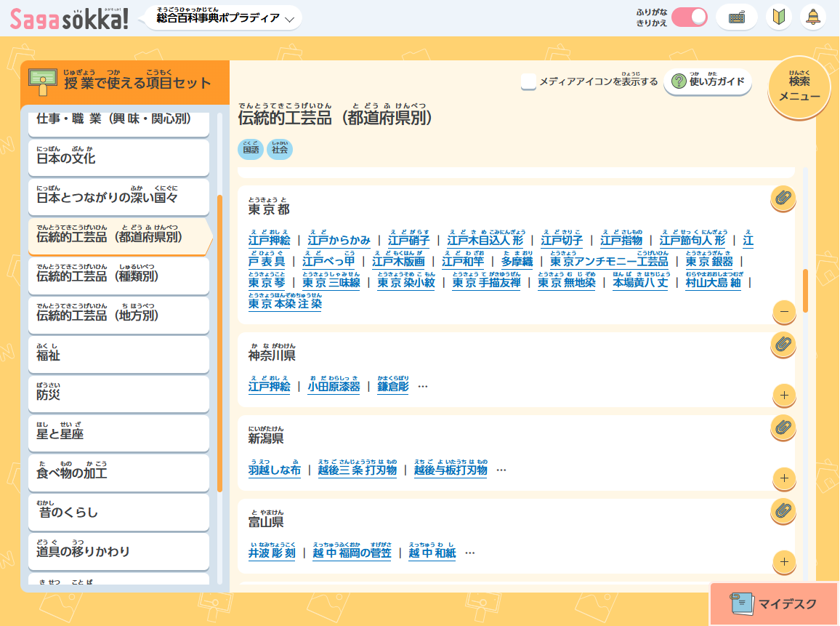The height and width of the screenshot is (626, 840).
Task: Select 伝統的工芸品（種類別） in the sidebar
Action: [x=118, y=276]
